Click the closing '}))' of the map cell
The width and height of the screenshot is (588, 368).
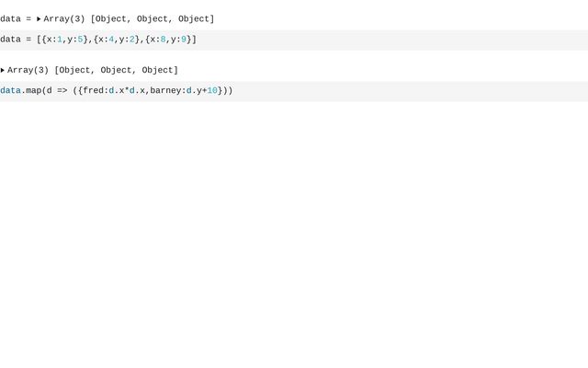[x=225, y=91]
